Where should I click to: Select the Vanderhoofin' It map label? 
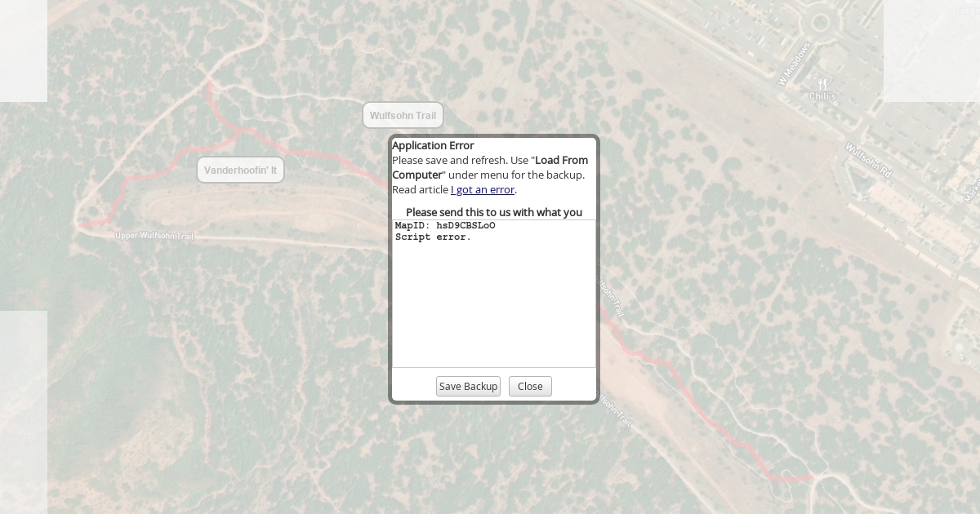click(x=240, y=170)
